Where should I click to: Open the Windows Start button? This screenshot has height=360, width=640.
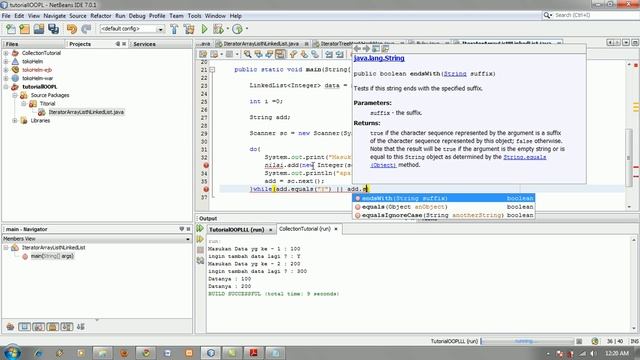[x=12, y=353]
